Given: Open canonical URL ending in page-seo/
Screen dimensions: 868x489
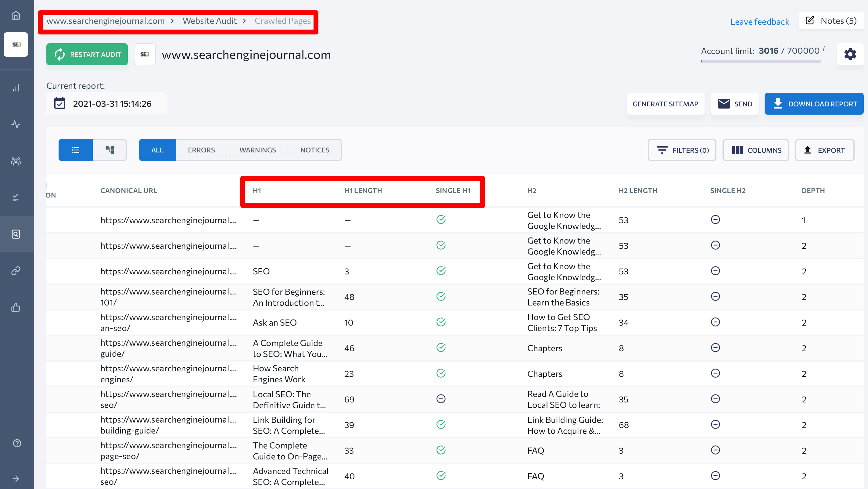Looking at the screenshot, I should [168, 451].
